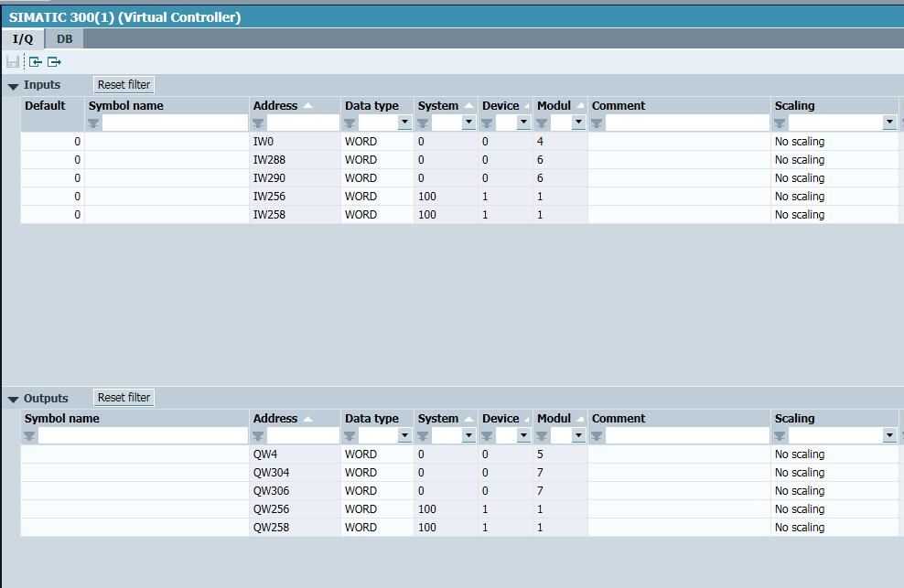
Task: Click Inputs Symbol name filter field
Action: (175, 123)
